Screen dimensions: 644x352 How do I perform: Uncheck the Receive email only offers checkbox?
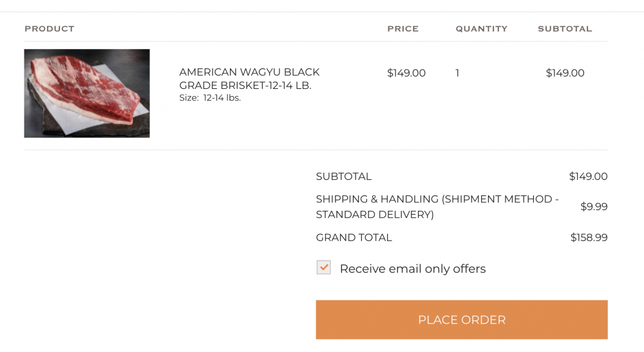323,268
